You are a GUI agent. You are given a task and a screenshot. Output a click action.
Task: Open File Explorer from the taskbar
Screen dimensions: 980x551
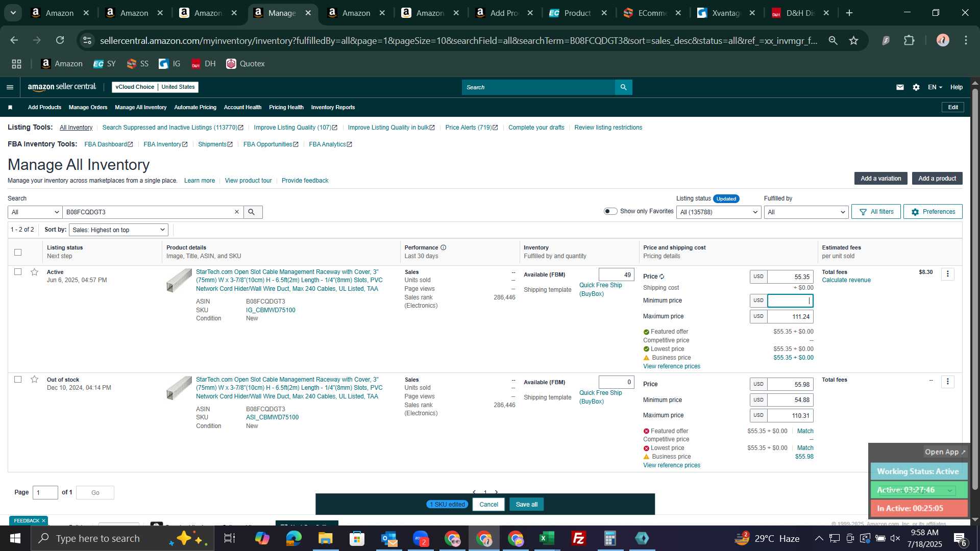[325, 538]
